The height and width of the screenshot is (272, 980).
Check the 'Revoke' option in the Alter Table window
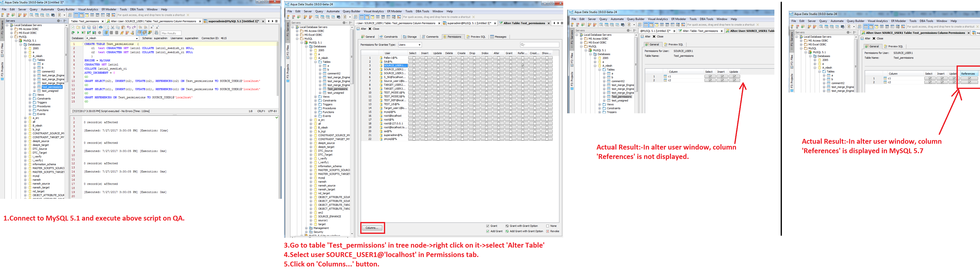[548, 231]
